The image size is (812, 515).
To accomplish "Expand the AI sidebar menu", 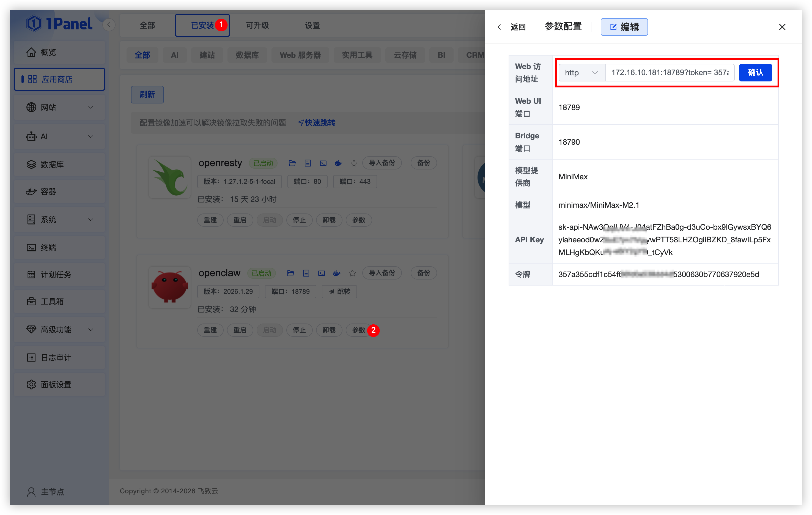I will [59, 137].
